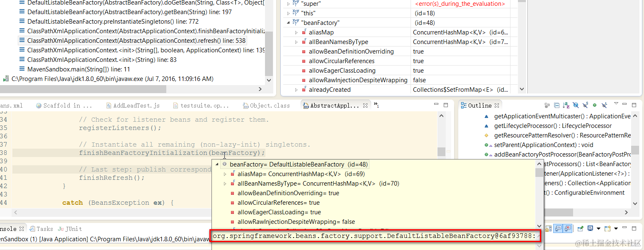
Task: Expand alreadyCreated in Variables view
Action: 296,90
